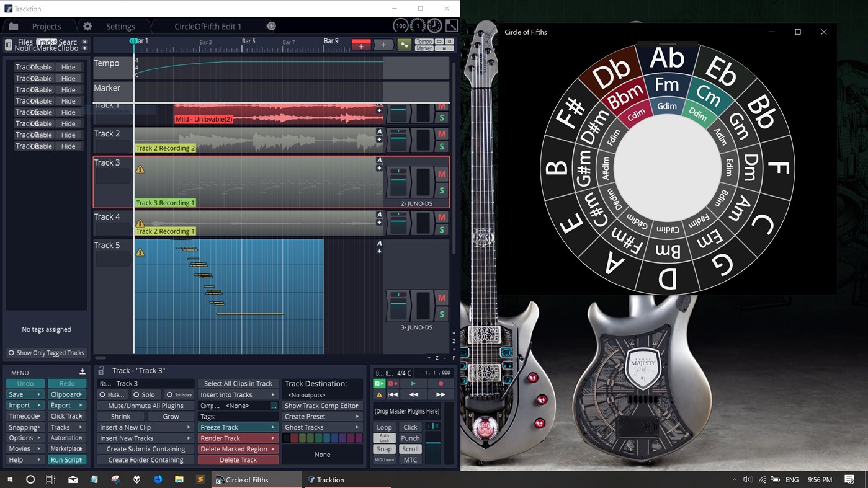This screenshot has width=868, height=488.
Task: Toggle the Snap button
Action: [x=384, y=449]
